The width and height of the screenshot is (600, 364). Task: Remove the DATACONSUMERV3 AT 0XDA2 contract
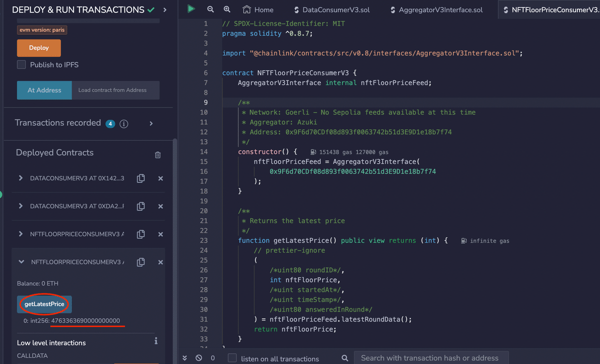coord(160,206)
